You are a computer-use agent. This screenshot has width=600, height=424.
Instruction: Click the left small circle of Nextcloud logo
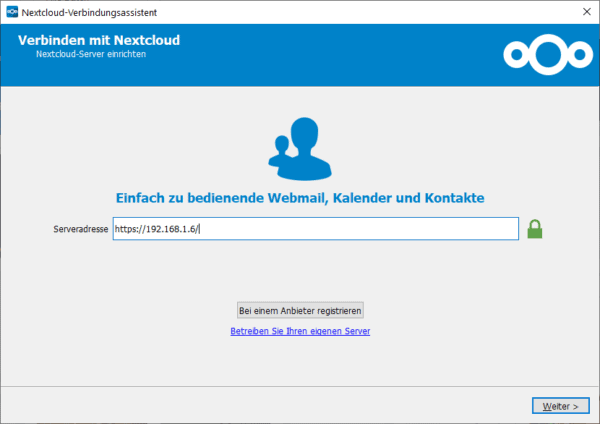[x=516, y=54]
